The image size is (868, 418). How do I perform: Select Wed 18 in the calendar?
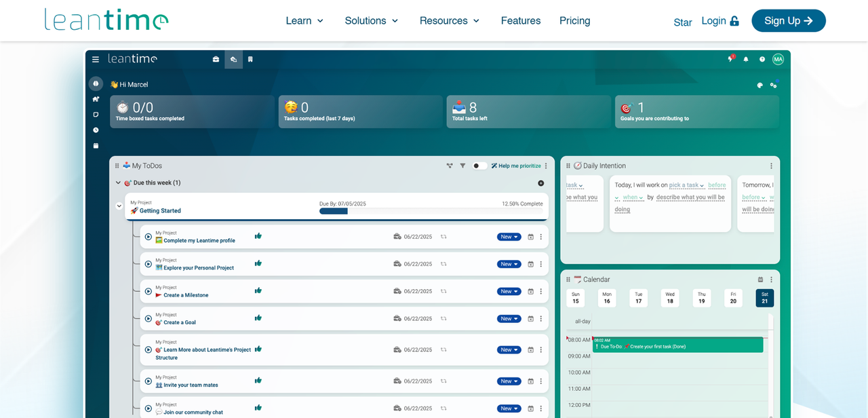click(670, 298)
